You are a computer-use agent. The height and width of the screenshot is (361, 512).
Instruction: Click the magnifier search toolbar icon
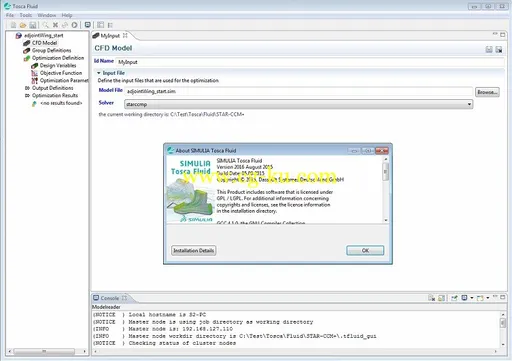[45, 25]
